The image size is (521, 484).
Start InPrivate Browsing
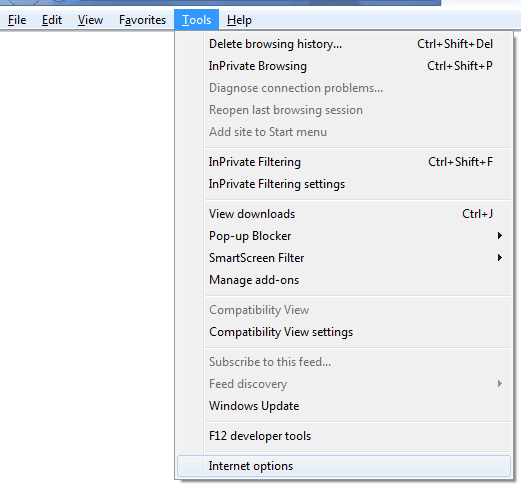pyautogui.click(x=344, y=66)
